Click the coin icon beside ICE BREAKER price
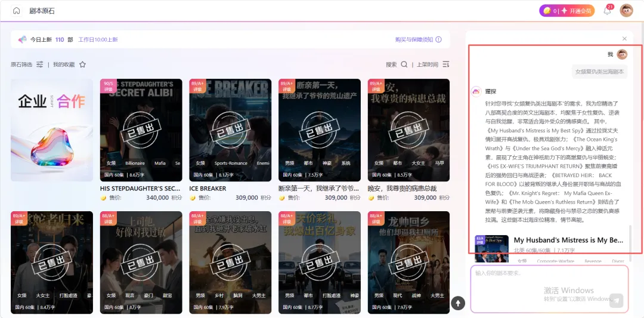This screenshot has height=318, width=644. tap(192, 198)
